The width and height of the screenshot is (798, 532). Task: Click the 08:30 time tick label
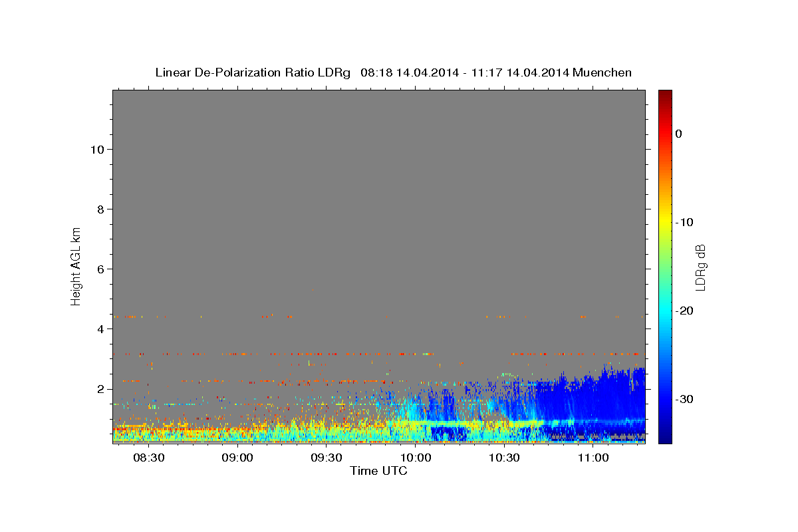coord(148,458)
